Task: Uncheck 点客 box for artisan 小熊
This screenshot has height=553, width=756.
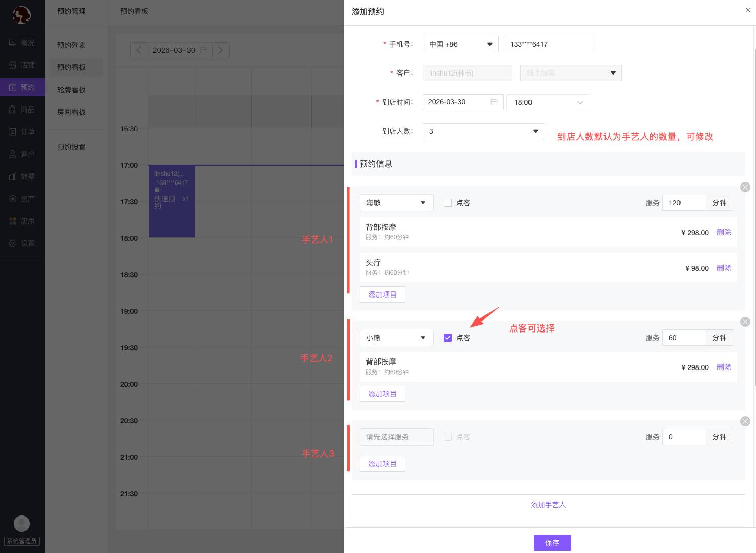Action: click(x=448, y=338)
